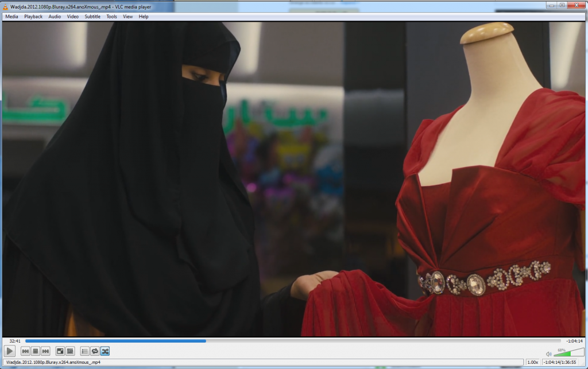Set volume using the green volume slider
588x369 pixels.
(568, 352)
